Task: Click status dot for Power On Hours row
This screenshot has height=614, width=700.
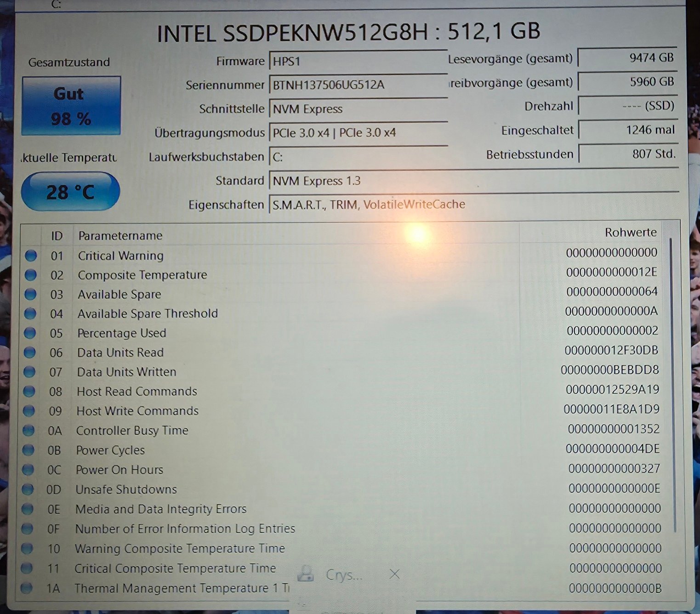Action: click(x=28, y=470)
